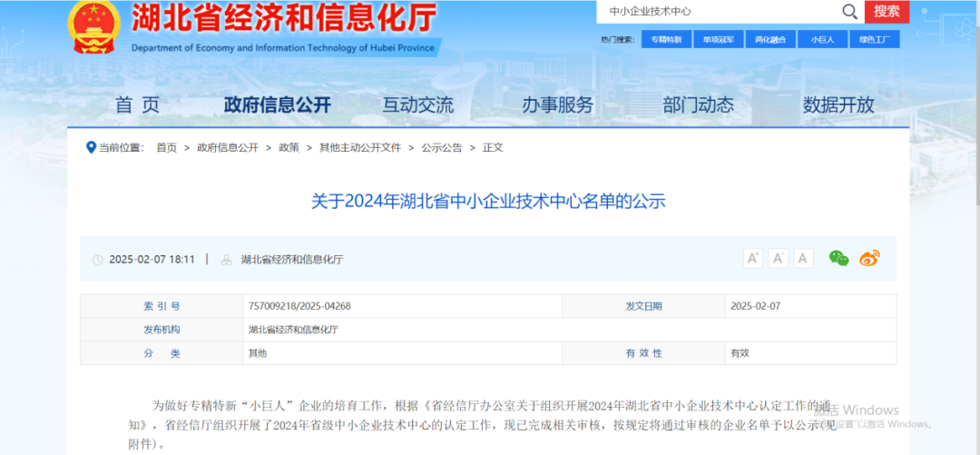Viewport: 980px width, 455px height.
Task: Click the 其他主动公开文件 breadcrumb link
Action: pyautogui.click(x=359, y=147)
